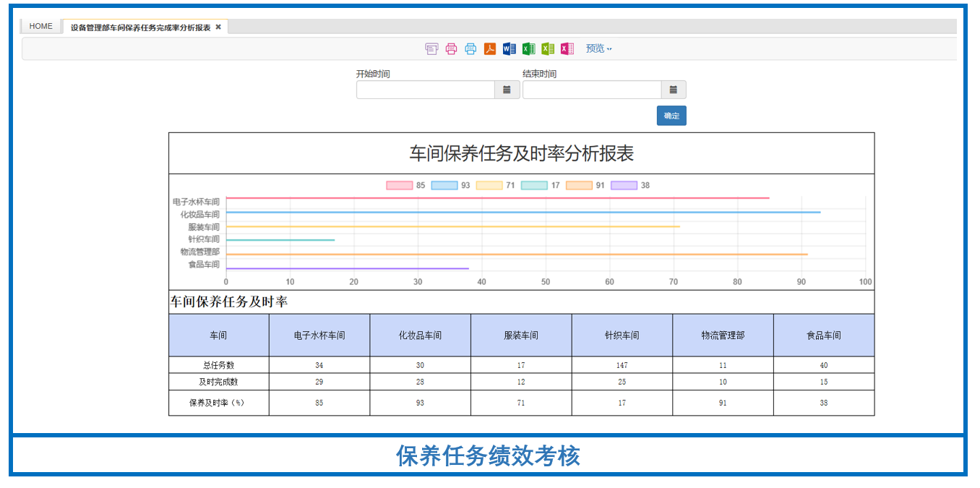Export the report as Adobe PDF
The width and height of the screenshot is (980, 488).
(490, 48)
